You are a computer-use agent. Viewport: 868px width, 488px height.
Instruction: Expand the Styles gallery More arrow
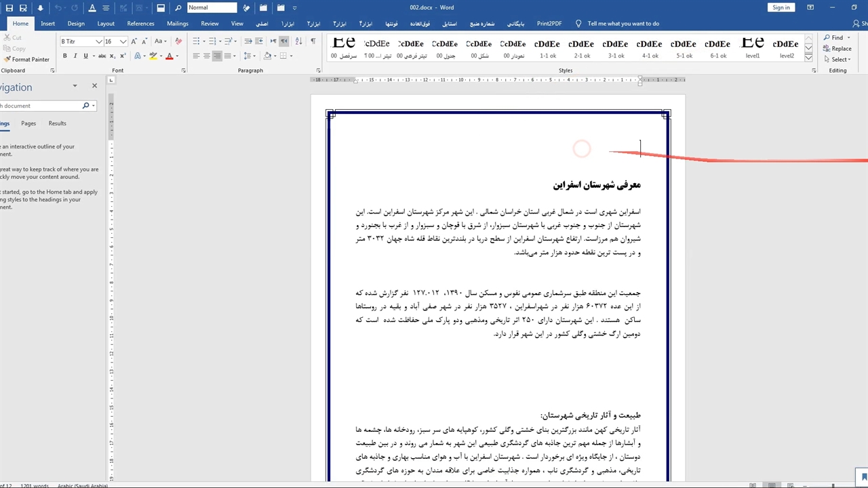(x=808, y=58)
